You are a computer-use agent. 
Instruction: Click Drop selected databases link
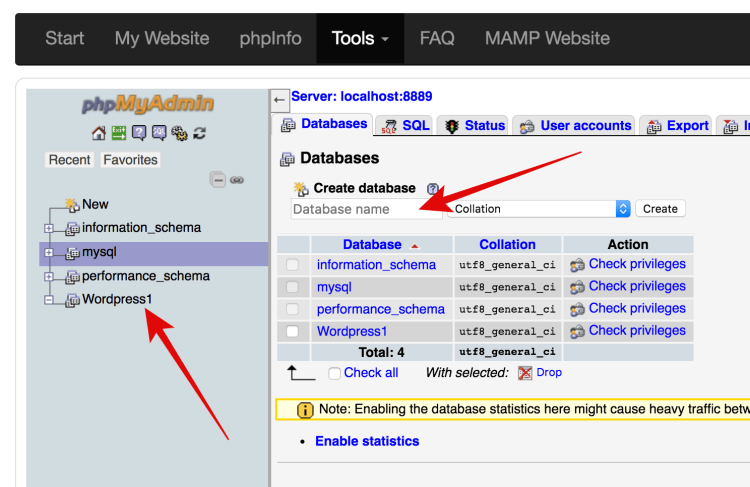(549, 372)
